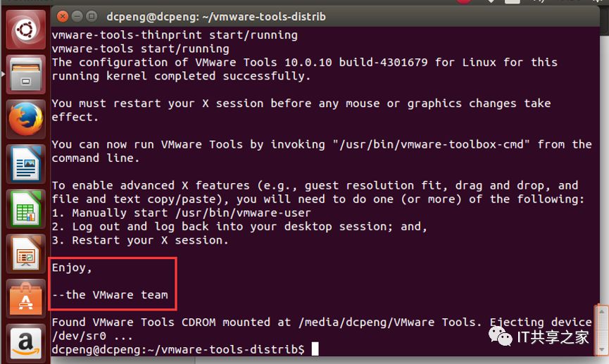609x364 pixels.
Task: Open the Files manager from launcher
Action: click(25, 75)
